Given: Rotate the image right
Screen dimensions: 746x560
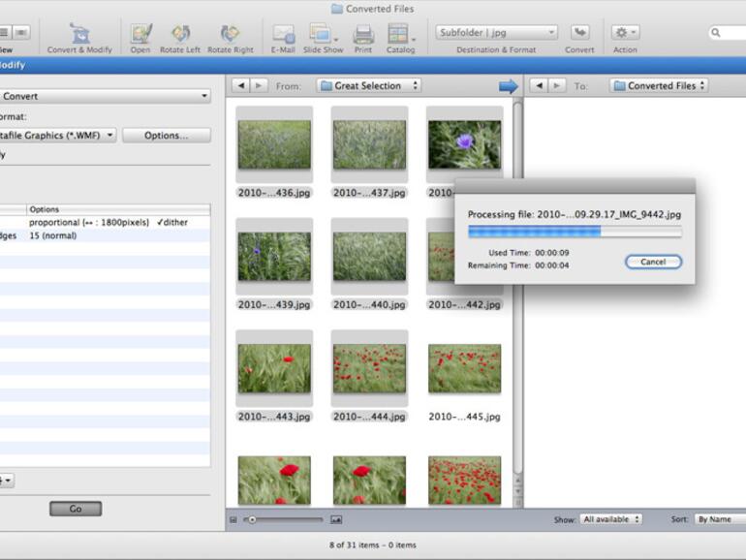Looking at the screenshot, I should (x=230, y=35).
